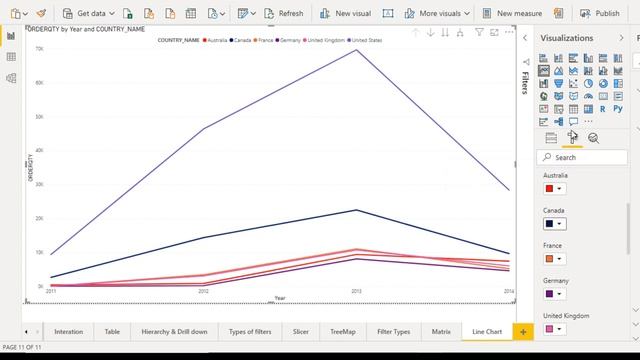Select the card visual icon
Viewport: 640px width, 360px height.
(603, 96)
